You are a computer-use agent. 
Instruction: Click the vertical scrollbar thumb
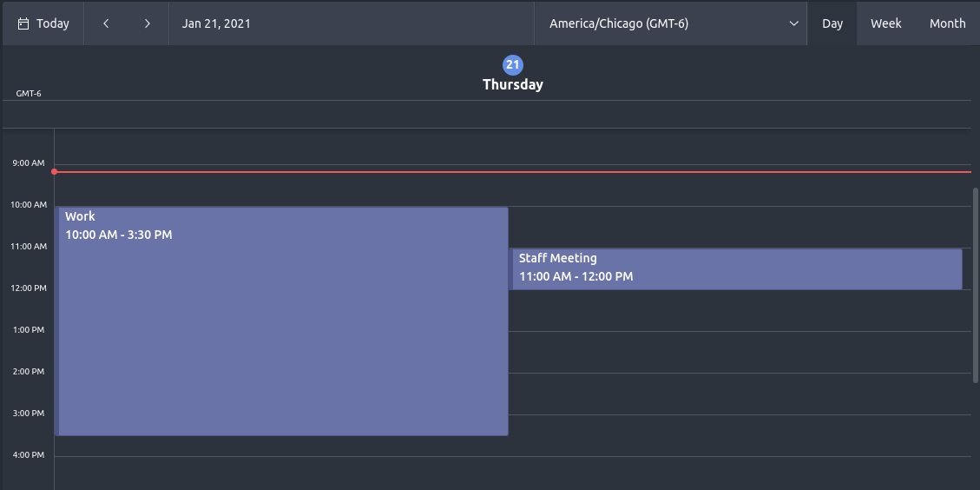[976, 285]
